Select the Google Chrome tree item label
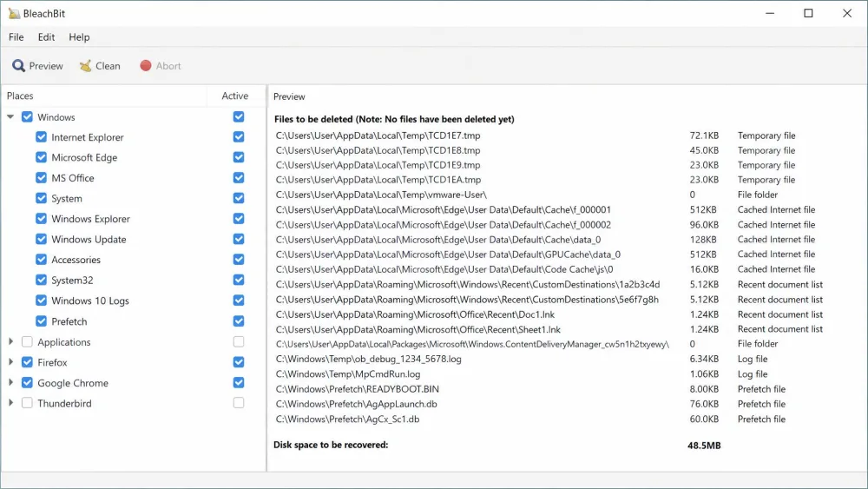This screenshot has height=489, width=868. point(73,383)
